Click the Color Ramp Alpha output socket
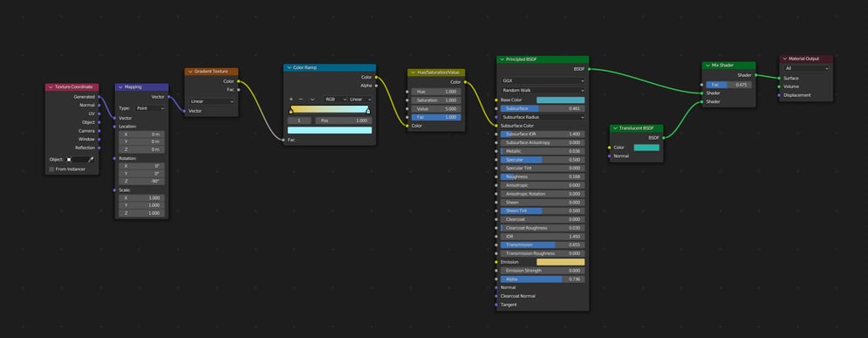 click(x=377, y=86)
